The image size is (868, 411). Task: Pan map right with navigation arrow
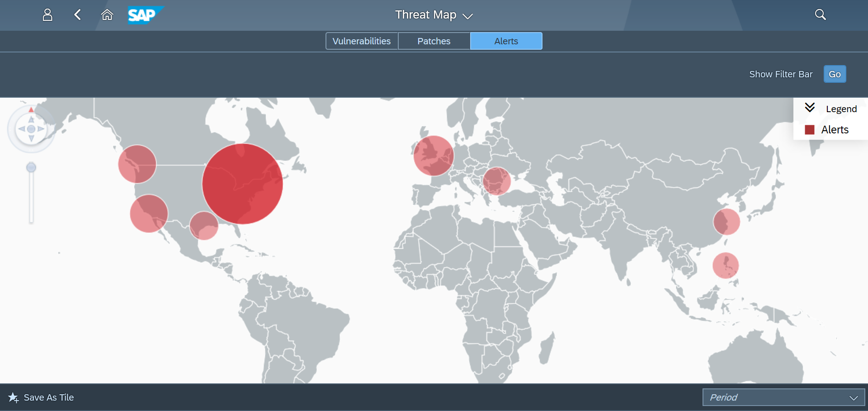[x=41, y=129]
